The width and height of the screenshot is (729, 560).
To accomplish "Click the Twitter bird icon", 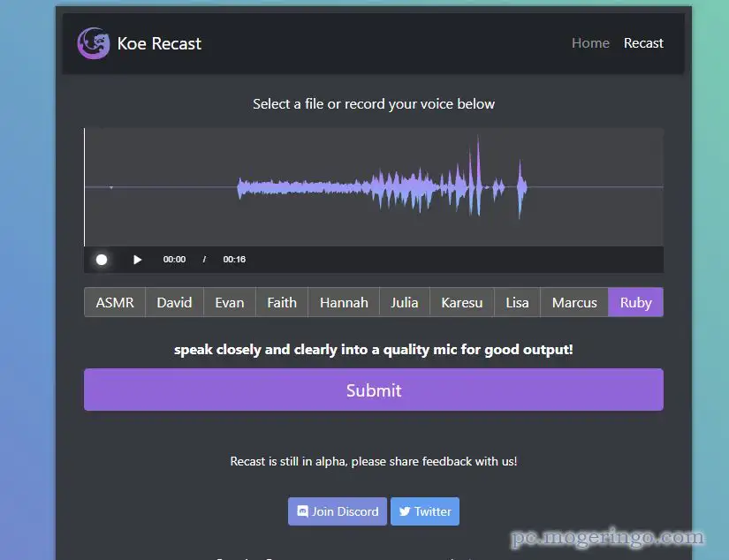I will coord(405,511).
